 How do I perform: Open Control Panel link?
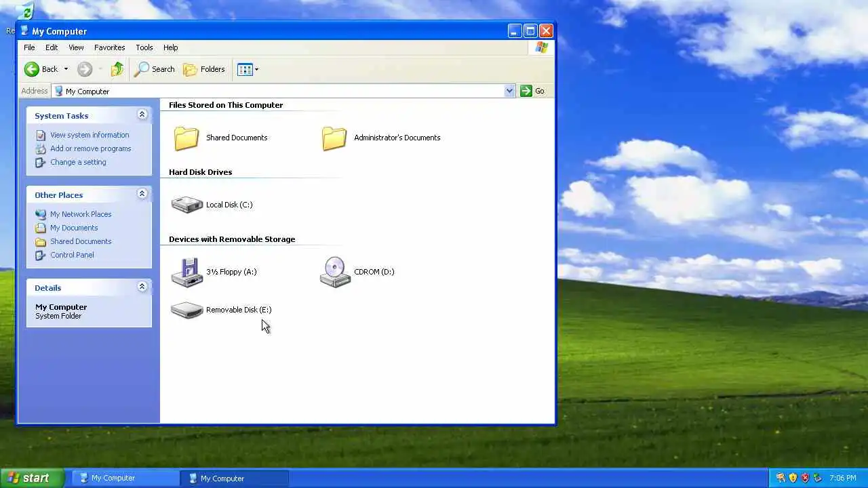coord(72,255)
